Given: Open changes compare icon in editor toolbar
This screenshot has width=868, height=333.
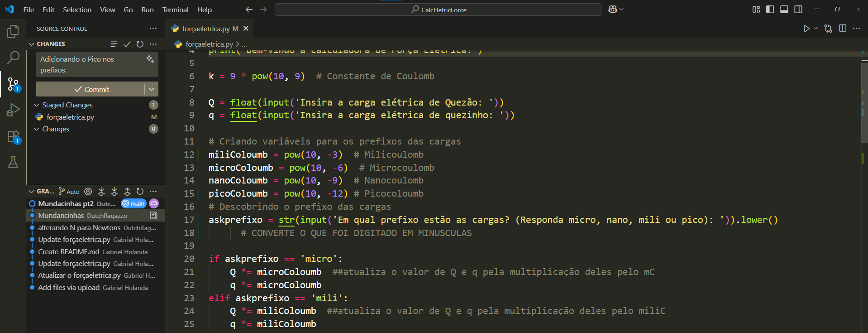Looking at the screenshot, I should point(828,29).
